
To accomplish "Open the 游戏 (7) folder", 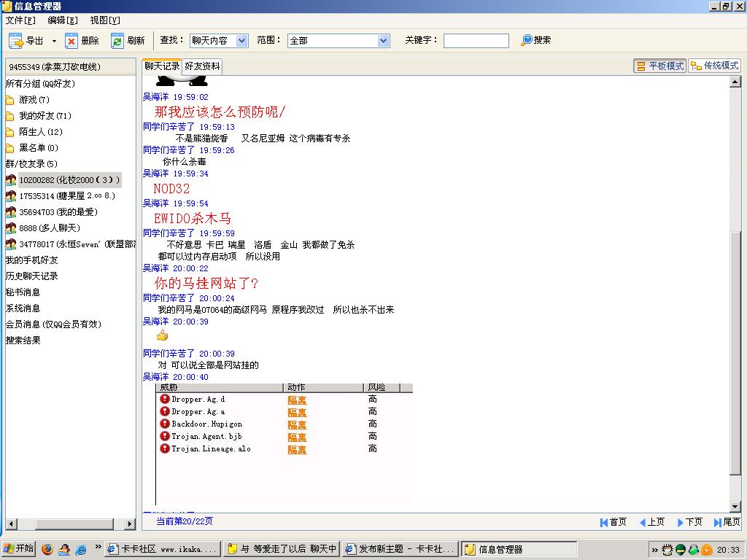I will (x=28, y=99).
